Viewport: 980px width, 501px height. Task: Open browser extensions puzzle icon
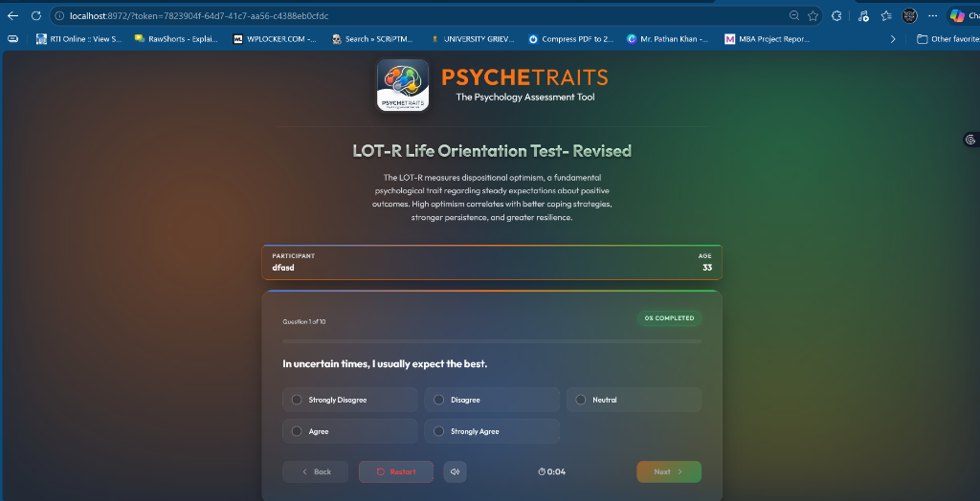pyautogui.click(x=836, y=16)
